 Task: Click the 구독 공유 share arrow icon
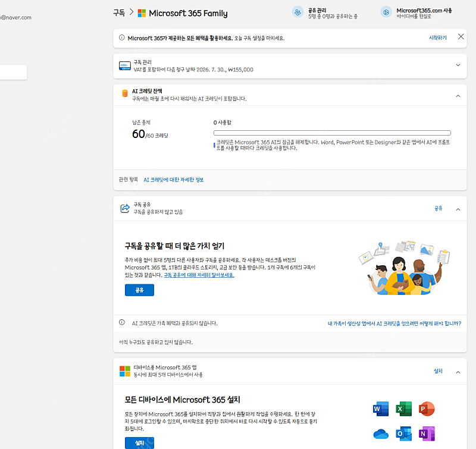tap(125, 208)
